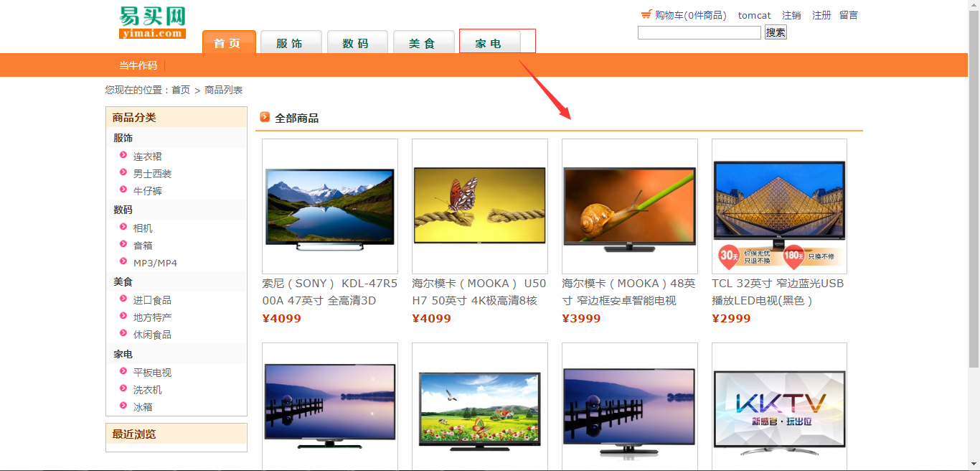The image size is (980, 471).
Task: Open the 购物车(0件商品) cart link
Action: tap(691, 15)
